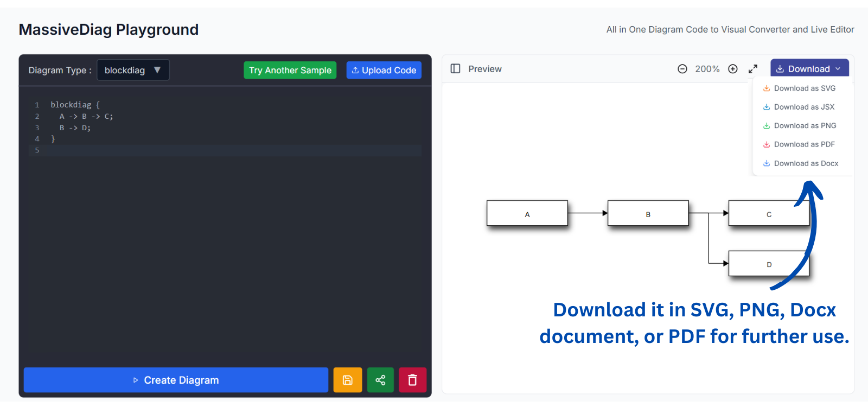Place cursor on empty editor line 5

click(x=225, y=150)
